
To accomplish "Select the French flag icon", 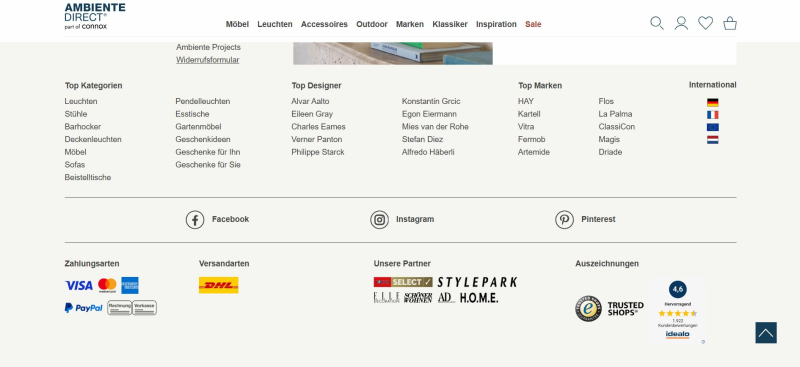I will tap(712, 115).
